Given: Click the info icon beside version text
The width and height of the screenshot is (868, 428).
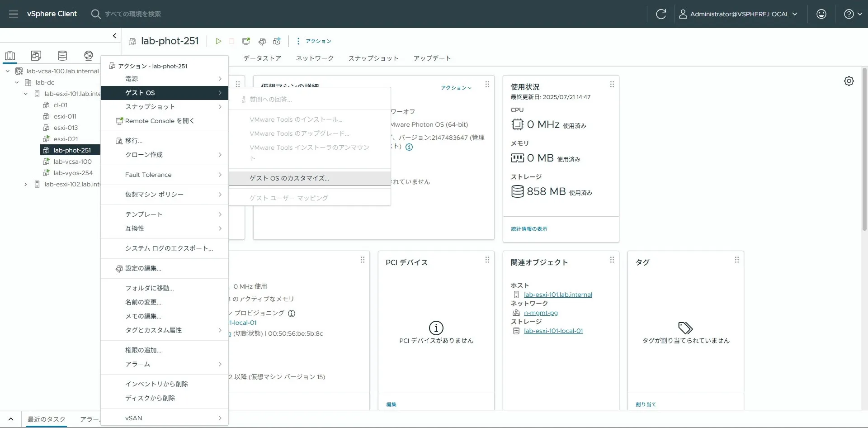Looking at the screenshot, I should [x=409, y=147].
